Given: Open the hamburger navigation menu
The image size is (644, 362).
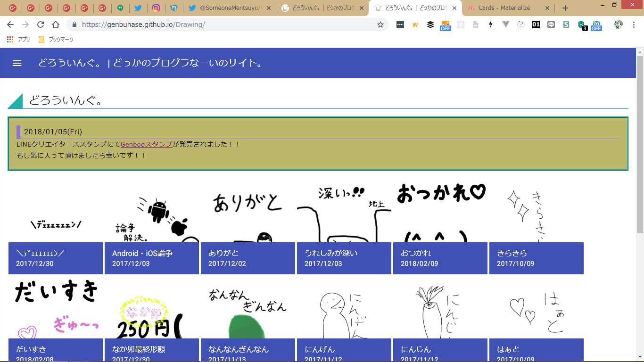Looking at the screenshot, I should click(x=17, y=63).
